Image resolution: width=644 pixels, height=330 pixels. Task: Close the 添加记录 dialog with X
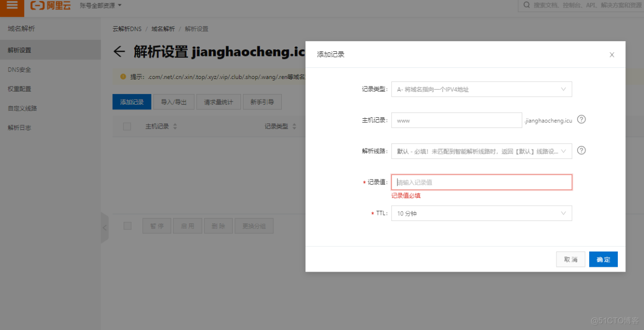point(612,55)
